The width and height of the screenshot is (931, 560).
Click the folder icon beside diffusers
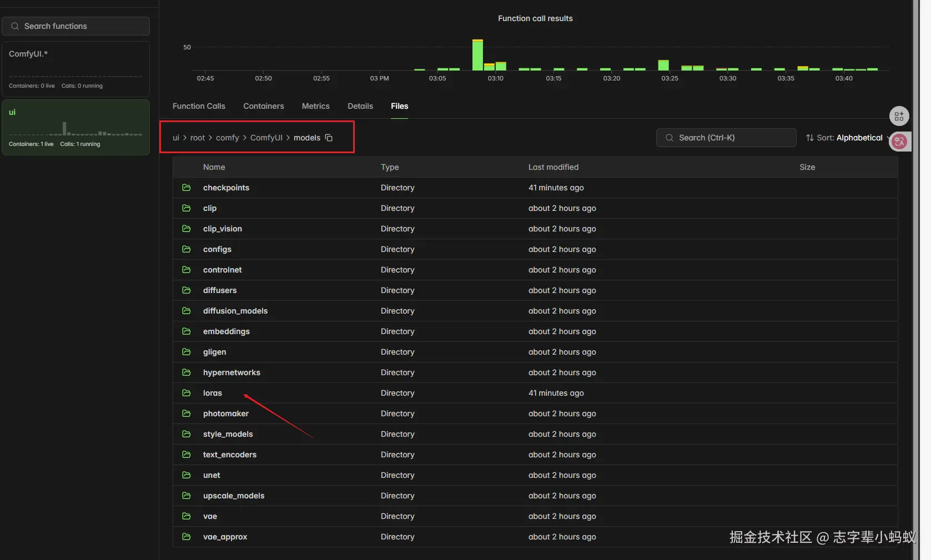coord(187,290)
